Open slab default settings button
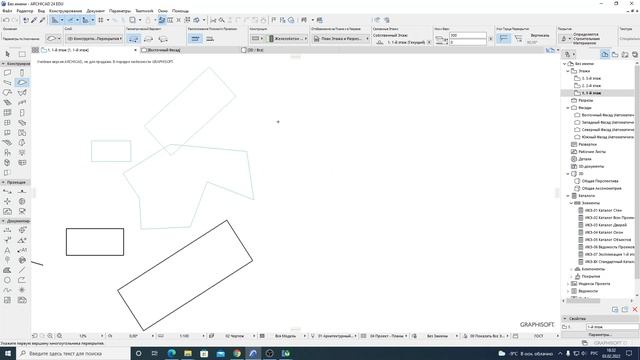The width and height of the screenshot is (640, 360). point(54,38)
